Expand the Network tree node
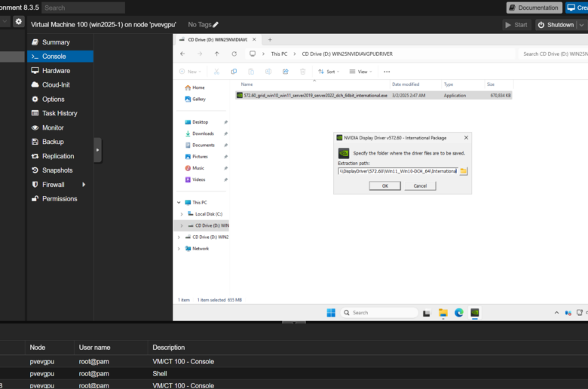 [179, 249]
